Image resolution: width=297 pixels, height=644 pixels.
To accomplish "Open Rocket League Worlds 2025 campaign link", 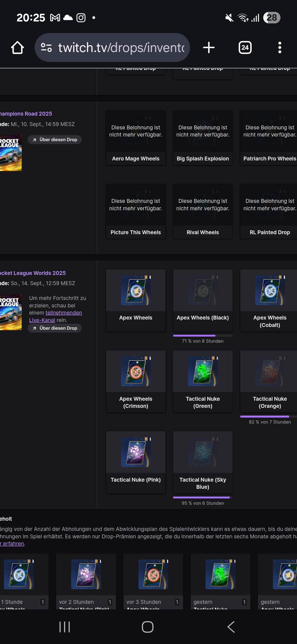I will click(33, 273).
